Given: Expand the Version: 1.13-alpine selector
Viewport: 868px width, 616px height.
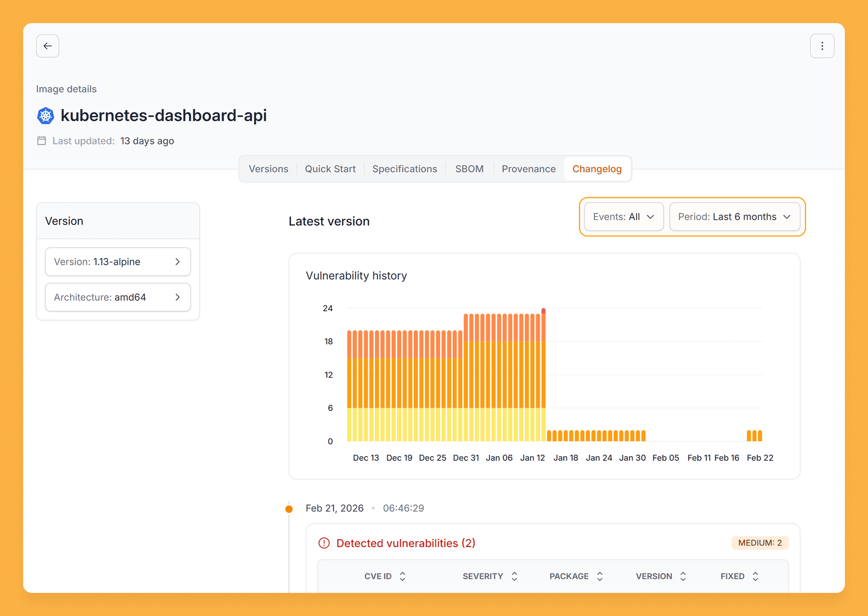Looking at the screenshot, I should point(118,262).
